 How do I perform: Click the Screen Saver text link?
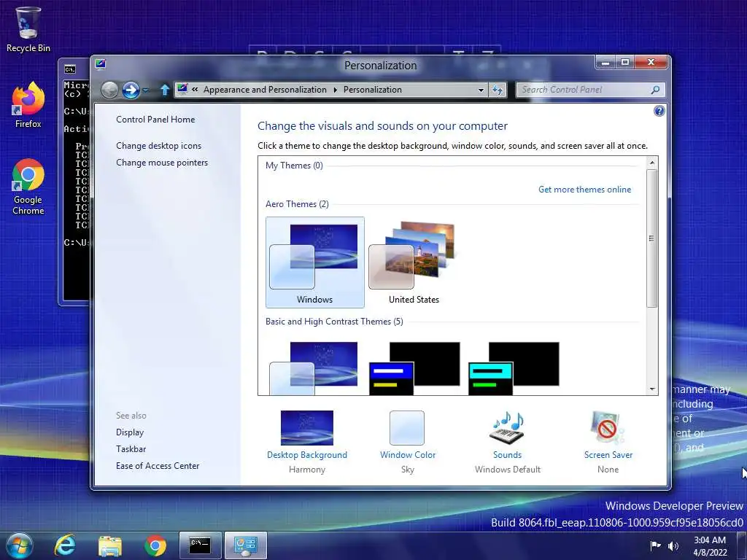click(x=608, y=455)
